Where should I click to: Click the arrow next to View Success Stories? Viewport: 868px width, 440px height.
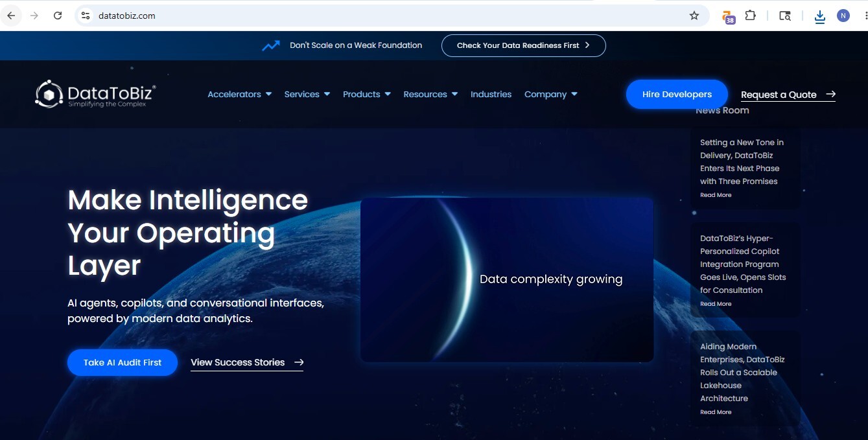(299, 362)
